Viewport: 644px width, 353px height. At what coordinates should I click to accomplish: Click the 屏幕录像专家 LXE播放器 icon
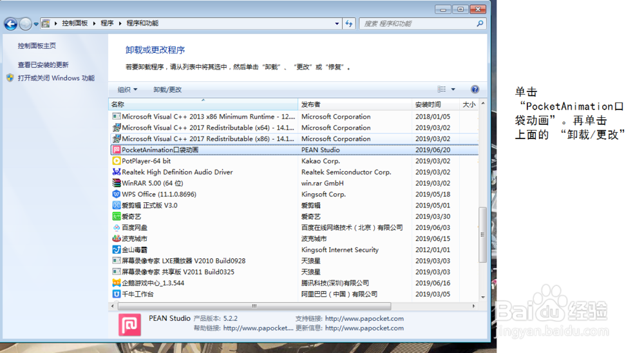click(117, 261)
